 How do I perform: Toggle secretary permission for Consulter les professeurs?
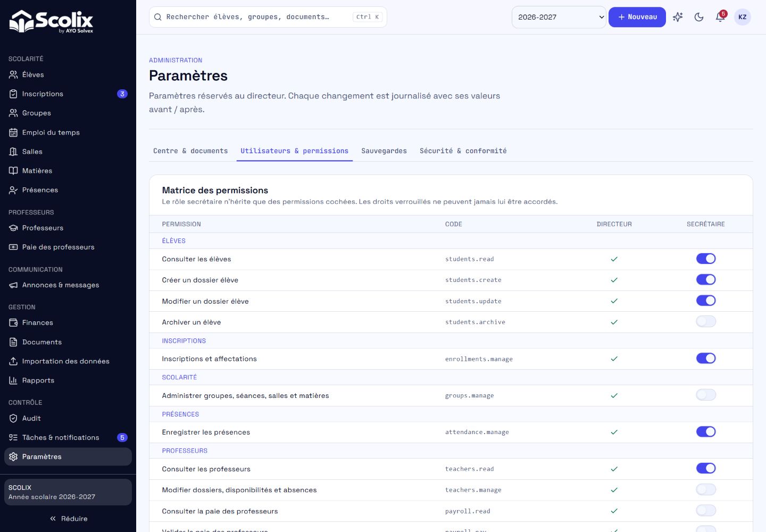[x=706, y=468]
